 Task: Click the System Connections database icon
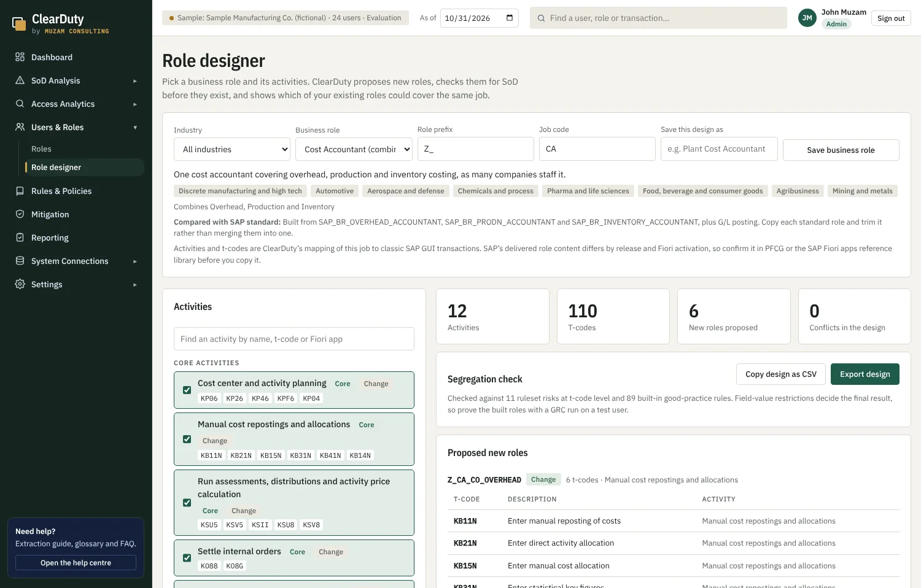coord(20,261)
